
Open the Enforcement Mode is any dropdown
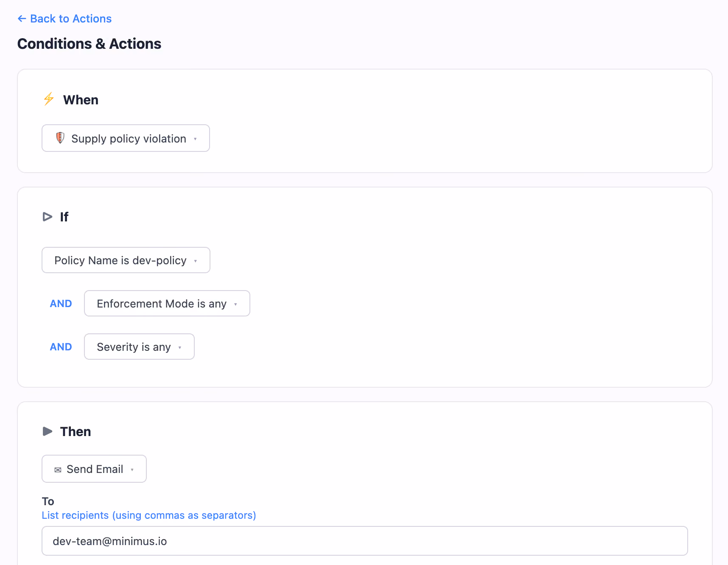tap(167, 303)
